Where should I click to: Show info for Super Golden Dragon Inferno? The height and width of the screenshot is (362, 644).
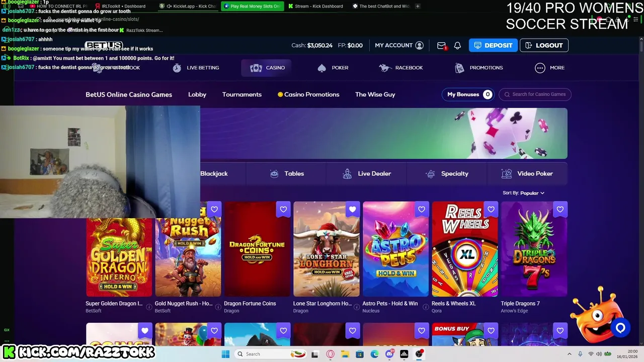(x=149, y=307)
